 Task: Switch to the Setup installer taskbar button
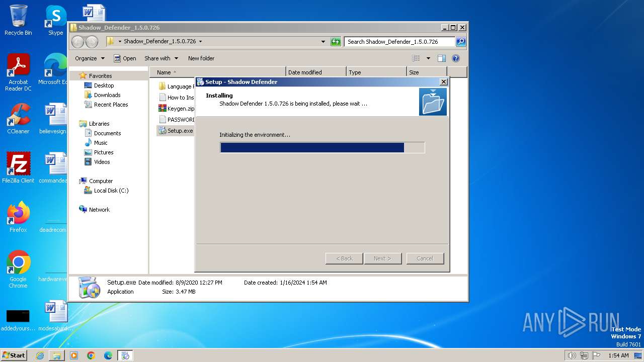pyautogui.click(x=125, y=355)
